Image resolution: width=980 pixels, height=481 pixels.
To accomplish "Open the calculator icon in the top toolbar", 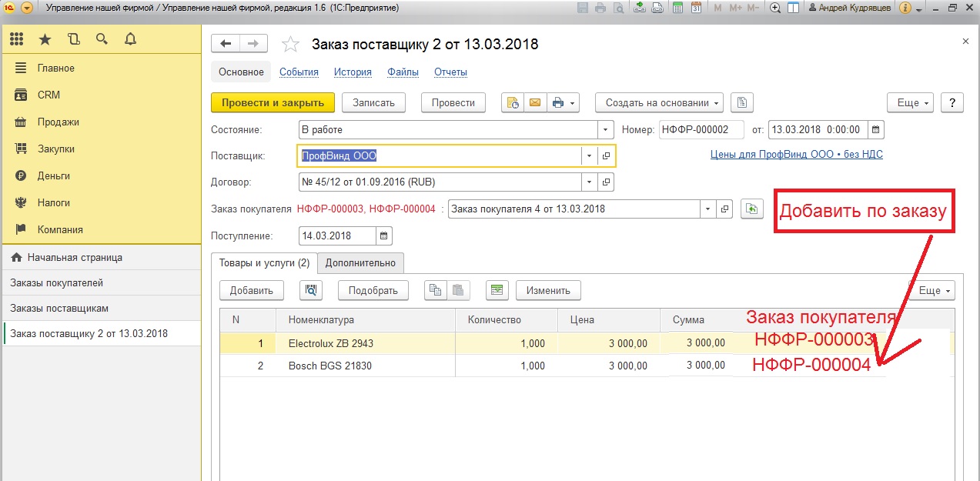I will [x=677, y=8].
